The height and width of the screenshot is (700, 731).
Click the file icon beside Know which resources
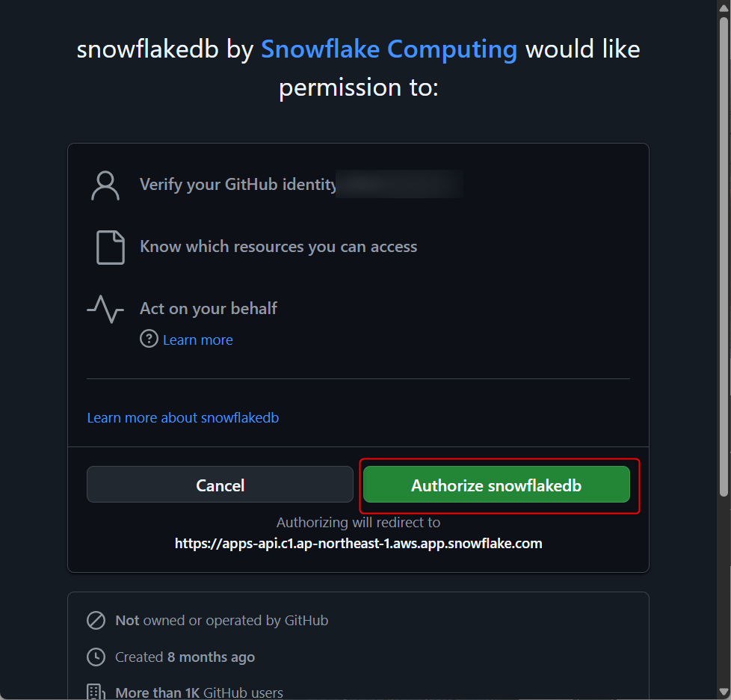click(x=111, y=248)
